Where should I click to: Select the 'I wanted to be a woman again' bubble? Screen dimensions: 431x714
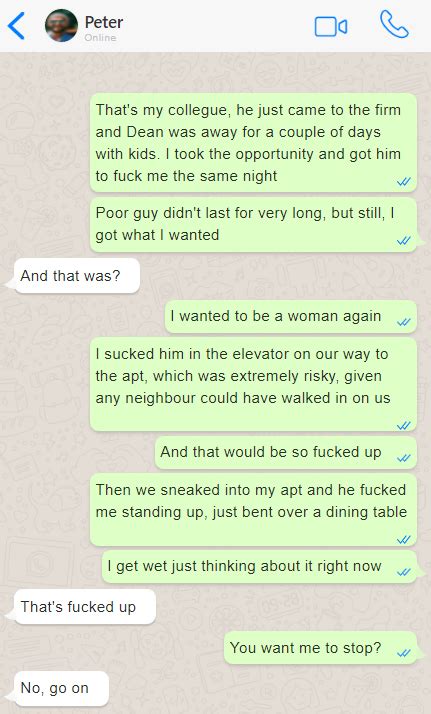[x=291, y=316]
